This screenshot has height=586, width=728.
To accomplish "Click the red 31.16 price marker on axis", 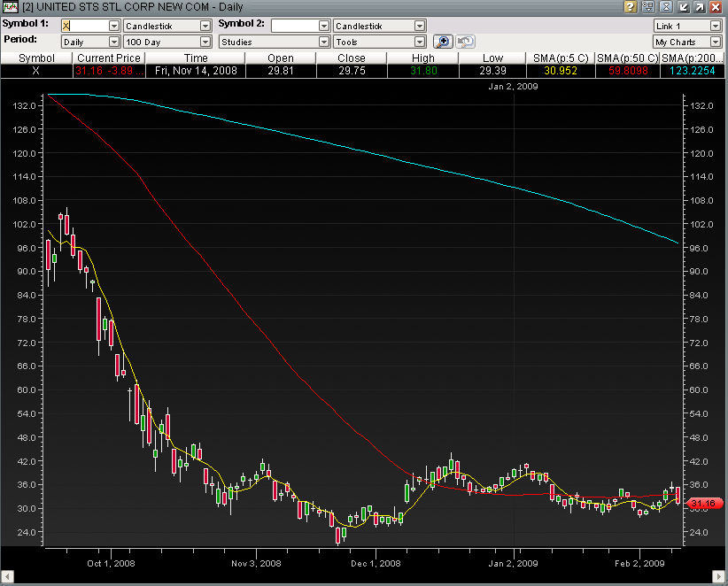I will point(701,504).
